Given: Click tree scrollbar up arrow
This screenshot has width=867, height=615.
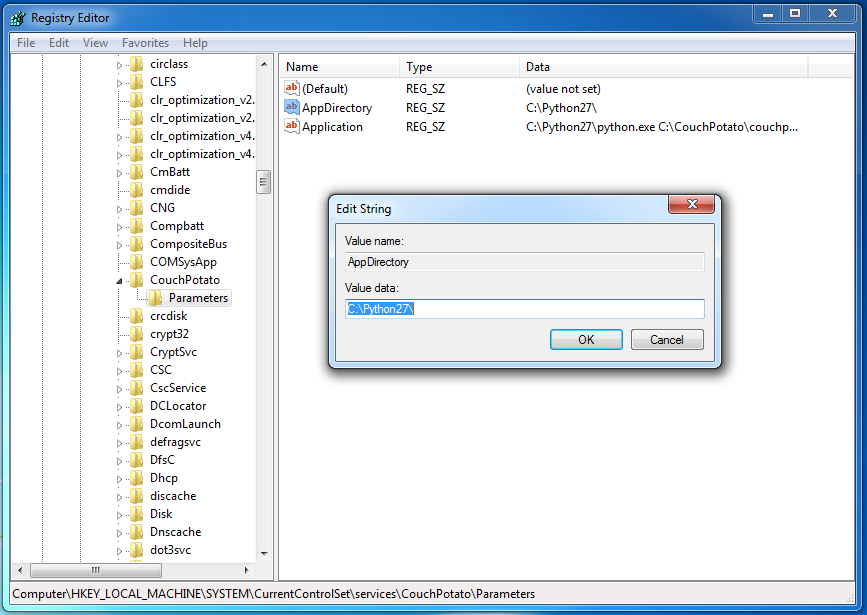Looking at the screenshot, I should click(x=264, y=64).
